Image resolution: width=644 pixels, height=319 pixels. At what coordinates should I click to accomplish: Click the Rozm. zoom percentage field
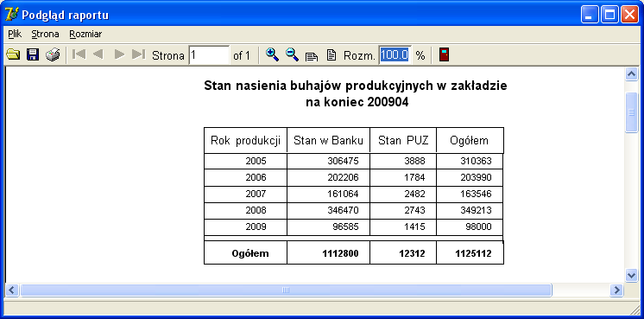coord(395,55)
